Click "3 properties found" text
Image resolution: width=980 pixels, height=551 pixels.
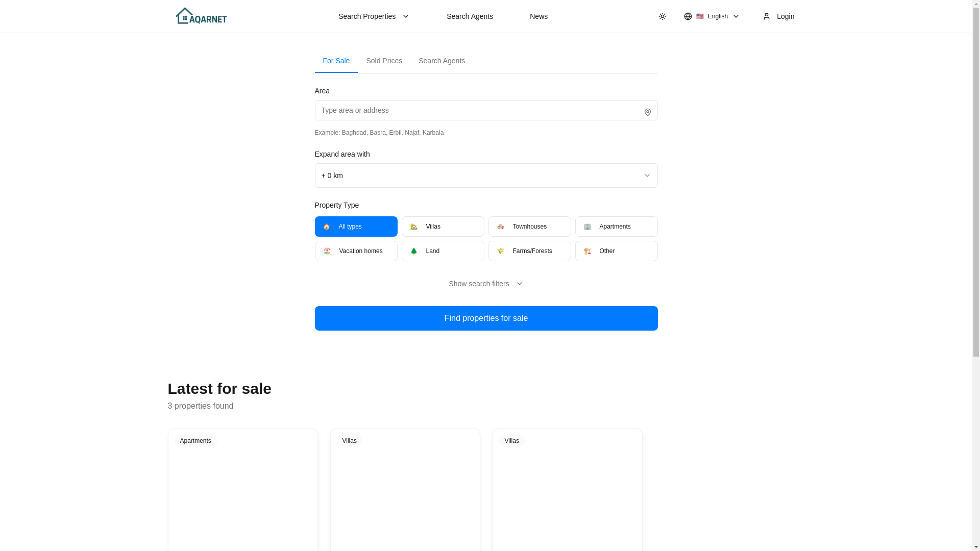pyautogui.click(x=201, y=406)
